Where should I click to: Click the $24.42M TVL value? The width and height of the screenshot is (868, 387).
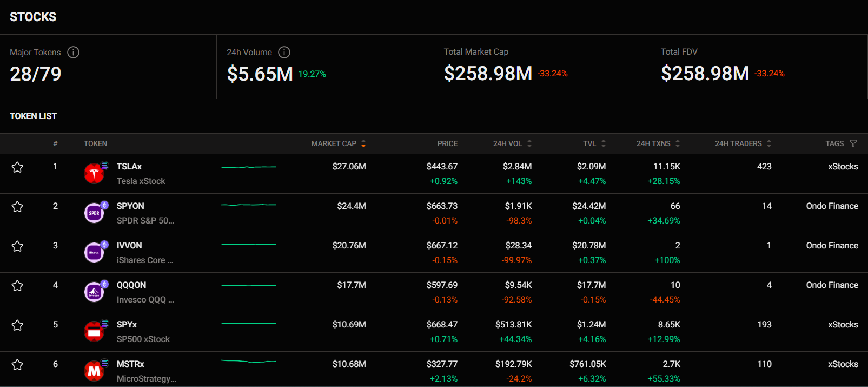click(x=589, y=206)
